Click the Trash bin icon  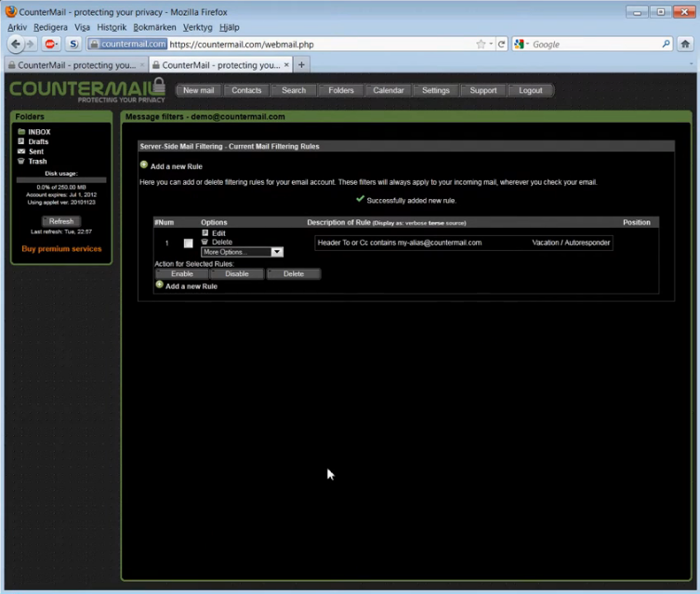[x=21, y=161]
